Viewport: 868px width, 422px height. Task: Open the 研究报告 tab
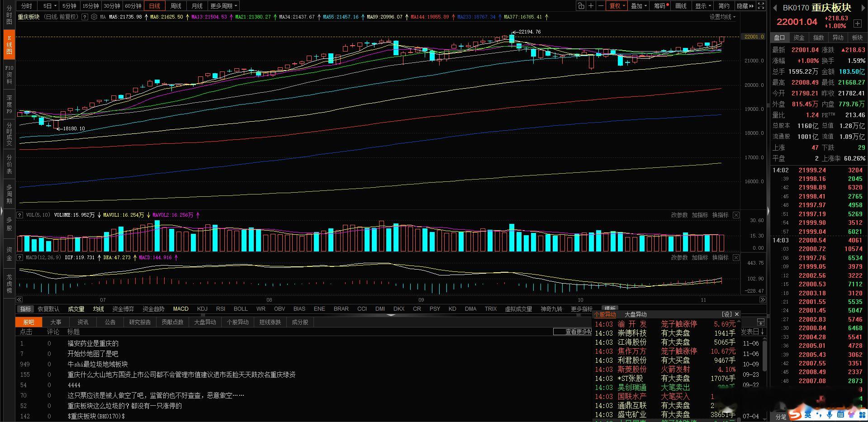140,322
